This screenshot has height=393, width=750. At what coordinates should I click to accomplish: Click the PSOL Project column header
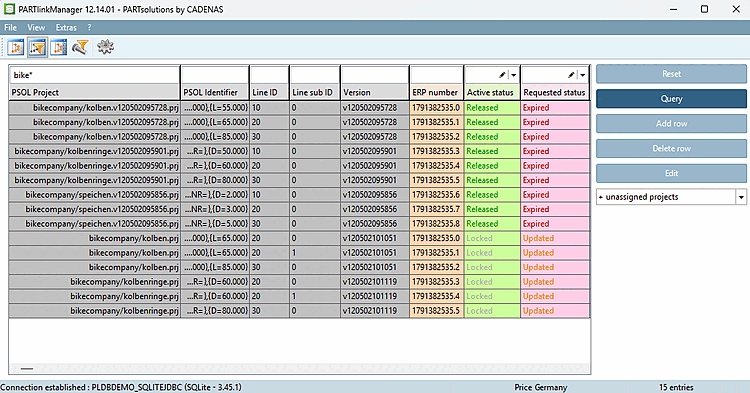(x=94, y=92)
